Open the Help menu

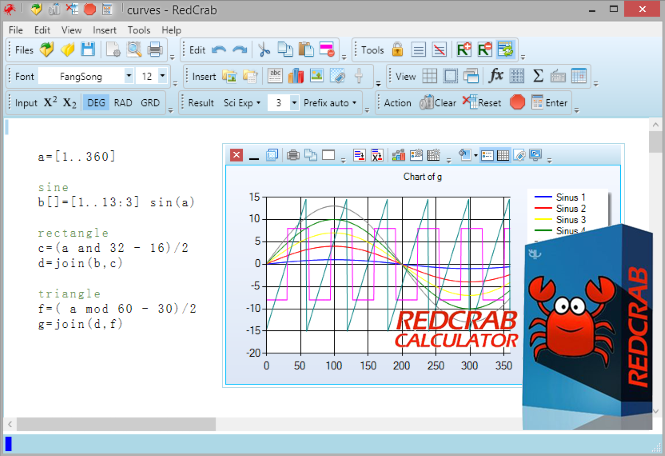tap(171, 30)
